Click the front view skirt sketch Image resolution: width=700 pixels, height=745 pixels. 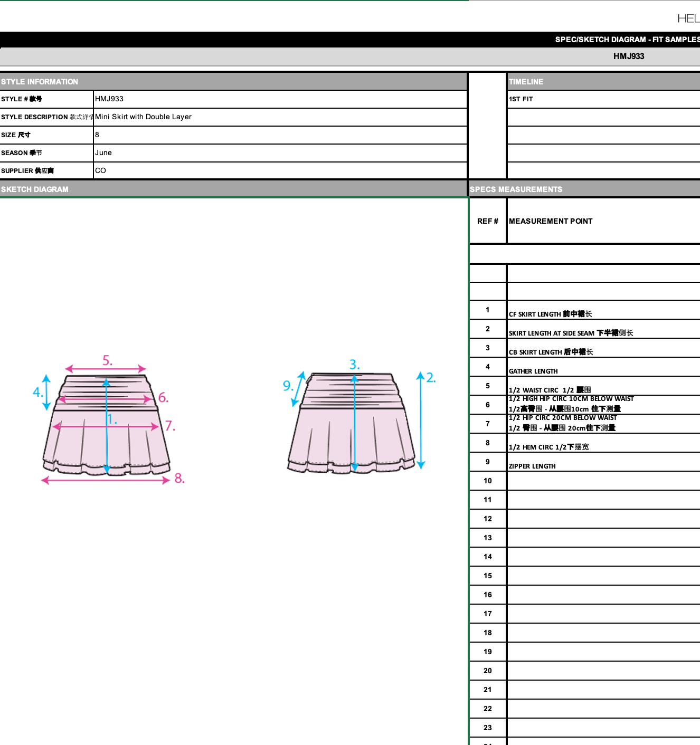[x=107, y=425]
